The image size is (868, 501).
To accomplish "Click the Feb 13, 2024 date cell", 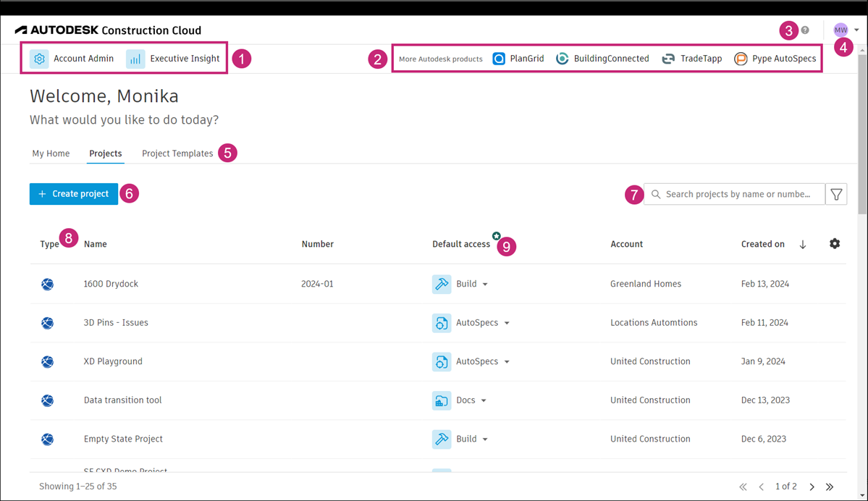I will [765, 284].
